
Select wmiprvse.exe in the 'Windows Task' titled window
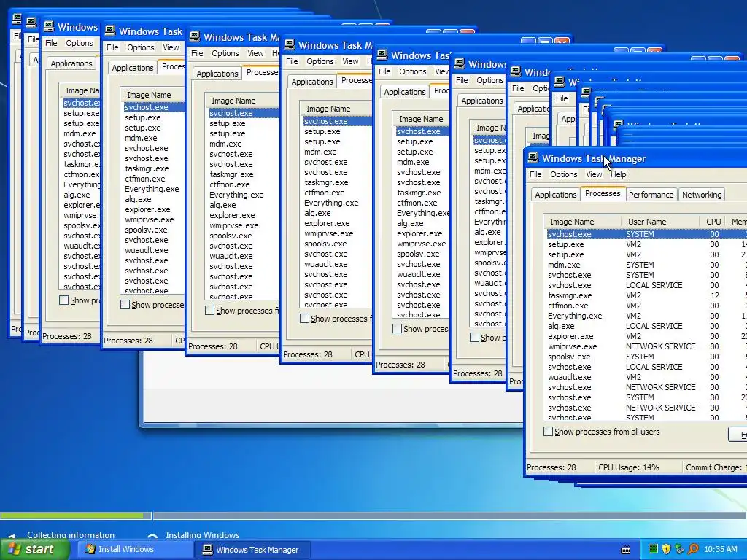pos(149,219)
